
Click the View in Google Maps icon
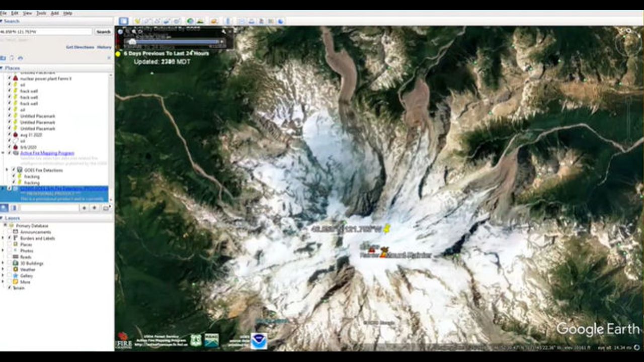click(272, 21)
